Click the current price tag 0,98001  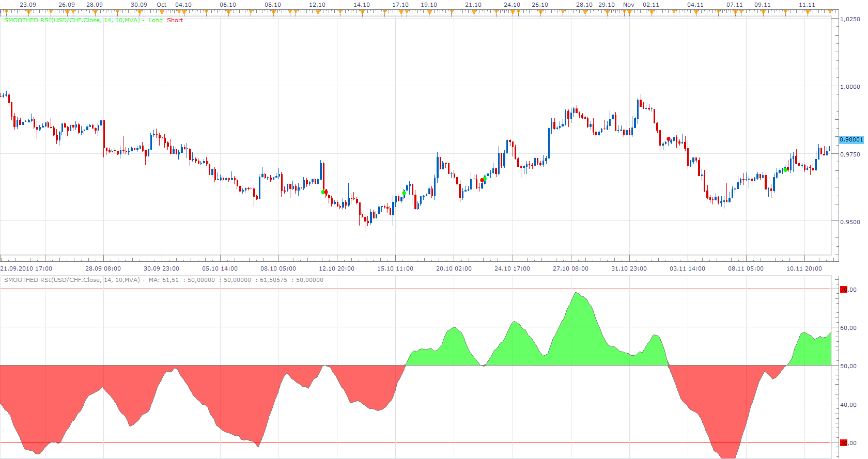pos(851,139)
